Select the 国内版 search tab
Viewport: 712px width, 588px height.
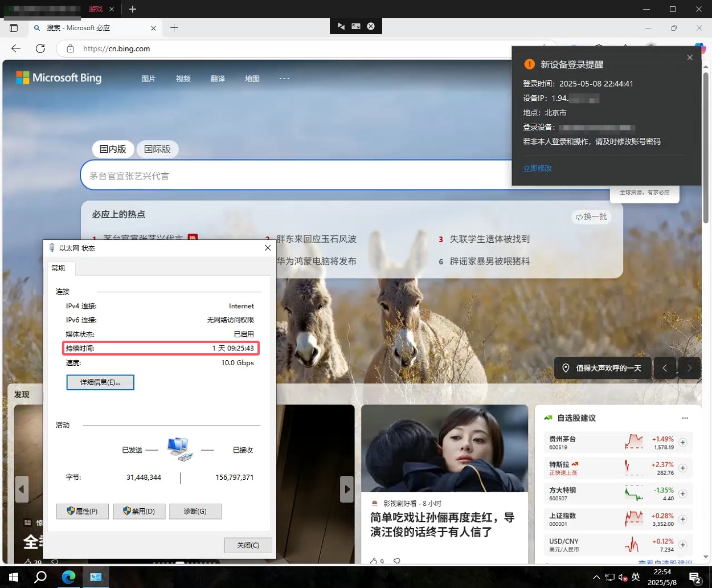(x=113, y=149)
